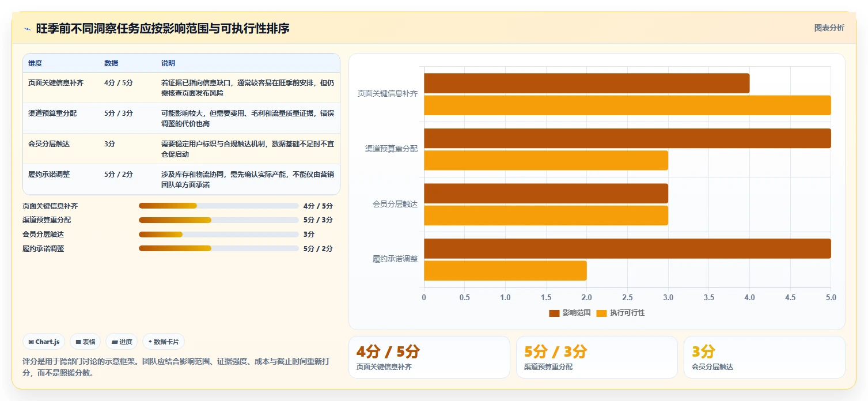Click the 3分 table cell

(109, 144)
